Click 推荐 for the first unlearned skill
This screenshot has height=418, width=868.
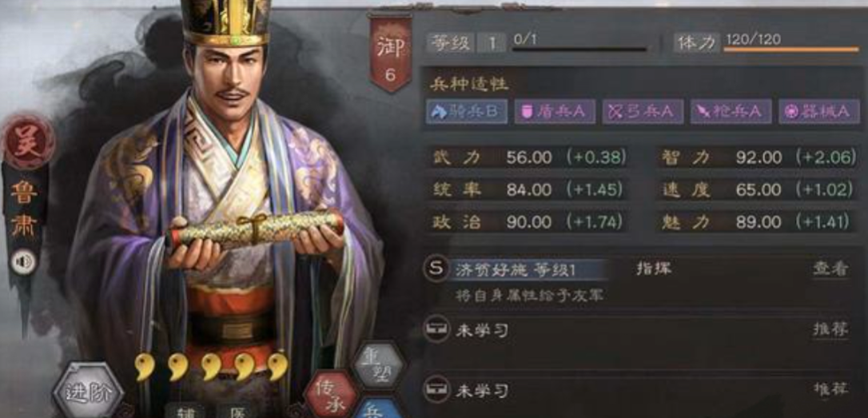830,330
